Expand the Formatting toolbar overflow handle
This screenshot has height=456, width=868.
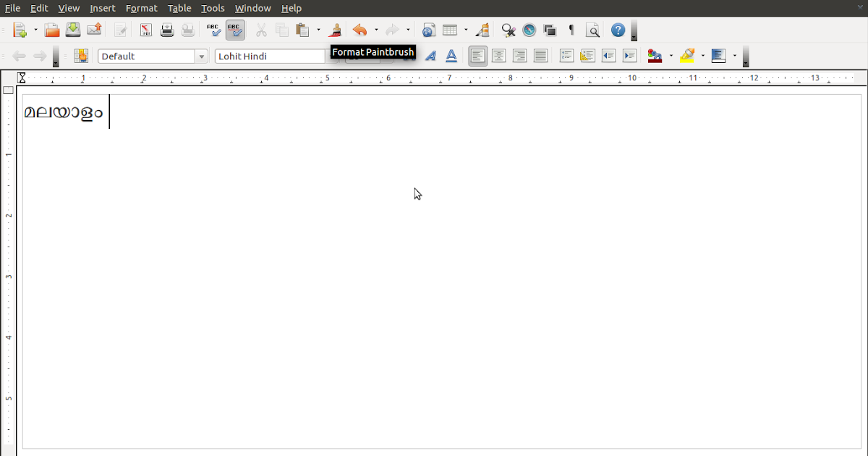pyautogui.click(x=746, y=56)
